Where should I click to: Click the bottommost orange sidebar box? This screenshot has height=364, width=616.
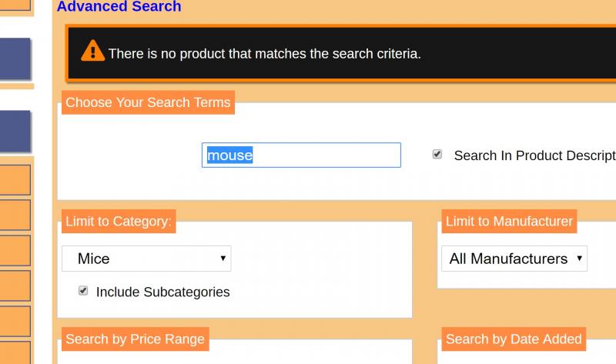tap(15, 352)
